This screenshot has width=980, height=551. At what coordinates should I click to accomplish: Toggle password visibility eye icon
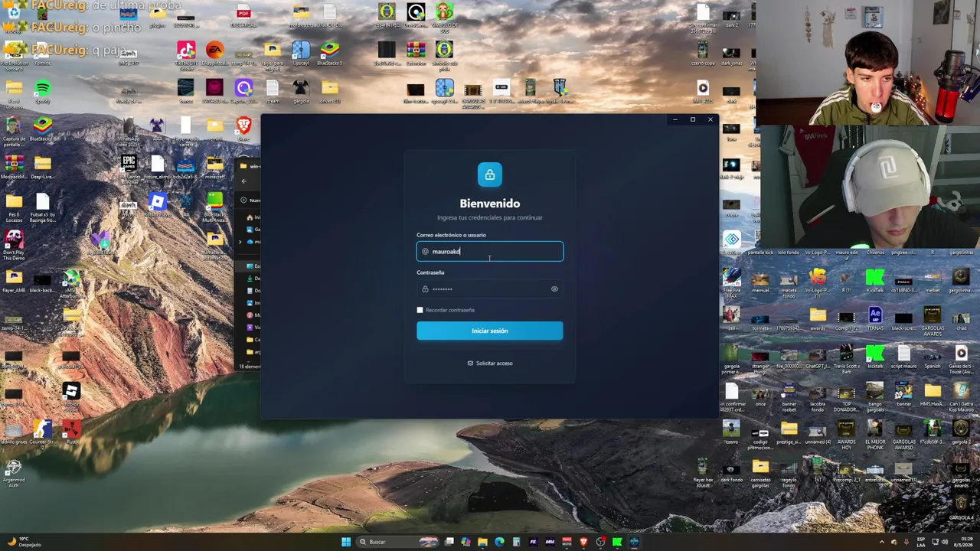click(x=554, y=289)
